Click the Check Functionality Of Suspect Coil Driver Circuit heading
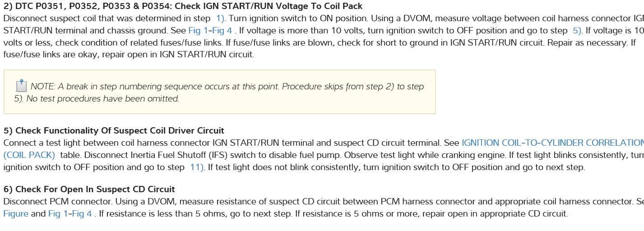This screenshot has width=644, height=231. pos(114,131)
